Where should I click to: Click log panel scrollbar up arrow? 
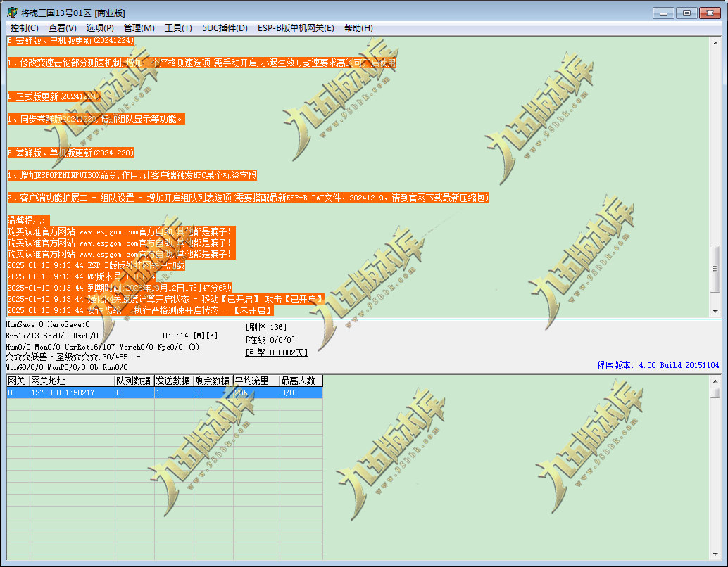tap(715, 43)
